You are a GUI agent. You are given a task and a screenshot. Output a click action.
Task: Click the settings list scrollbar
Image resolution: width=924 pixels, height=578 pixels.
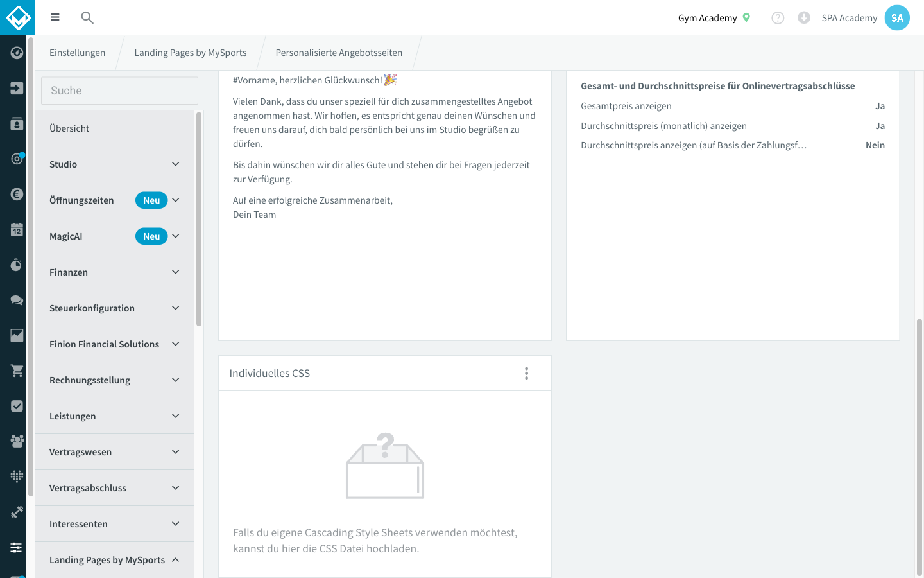[x=199, y=218]
